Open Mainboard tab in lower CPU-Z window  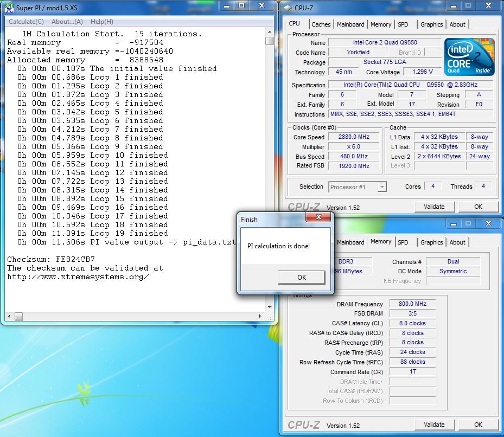pos(350,242)
